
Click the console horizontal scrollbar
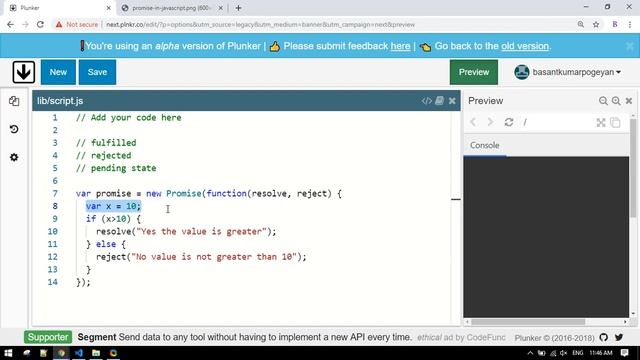click(x=528, y=322)
